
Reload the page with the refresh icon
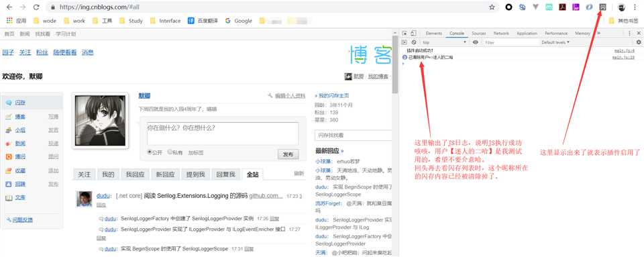(x=36, y=7)
